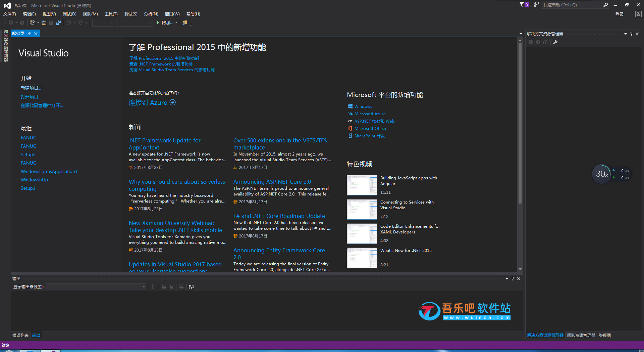This screenshot has width=644, height=352.
Task: Click the green Attach (附加) start button
Action: click(x=165, y=23)
